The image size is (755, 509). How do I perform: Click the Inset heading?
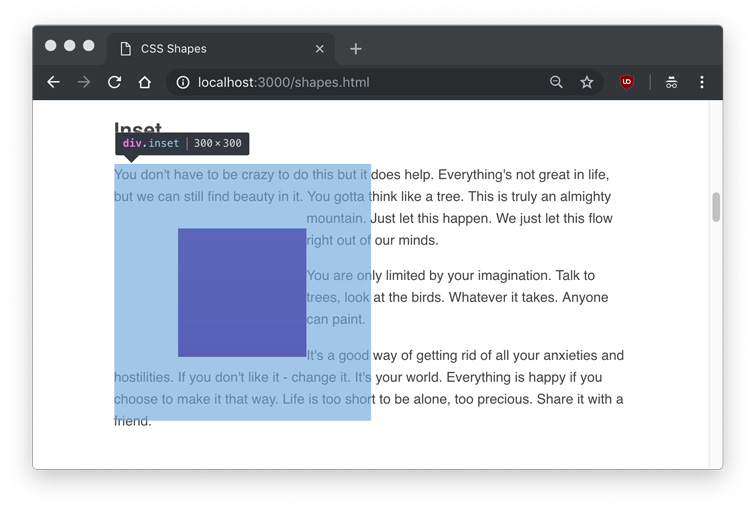coord(138,127)
